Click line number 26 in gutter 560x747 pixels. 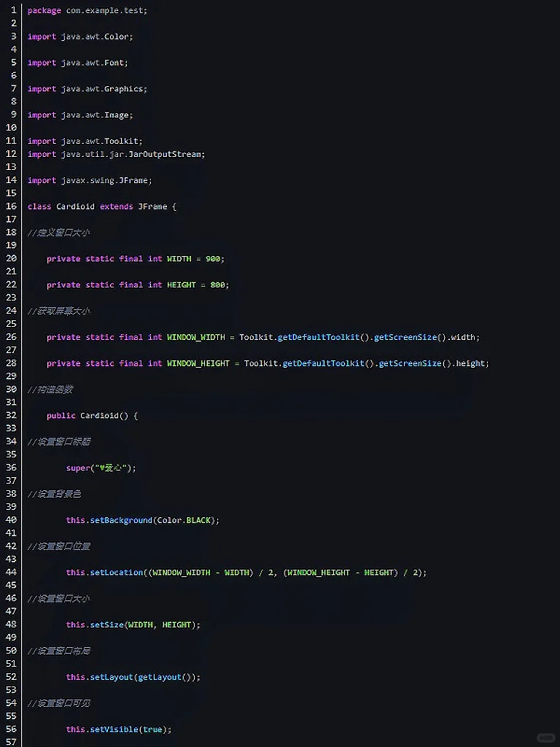(x=12, y=337)
